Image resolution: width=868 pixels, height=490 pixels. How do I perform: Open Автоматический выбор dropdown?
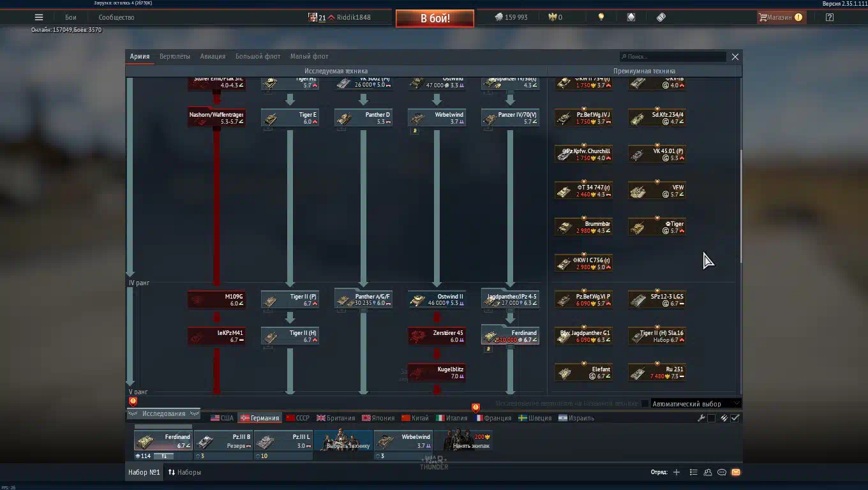(x=696, y=404)
